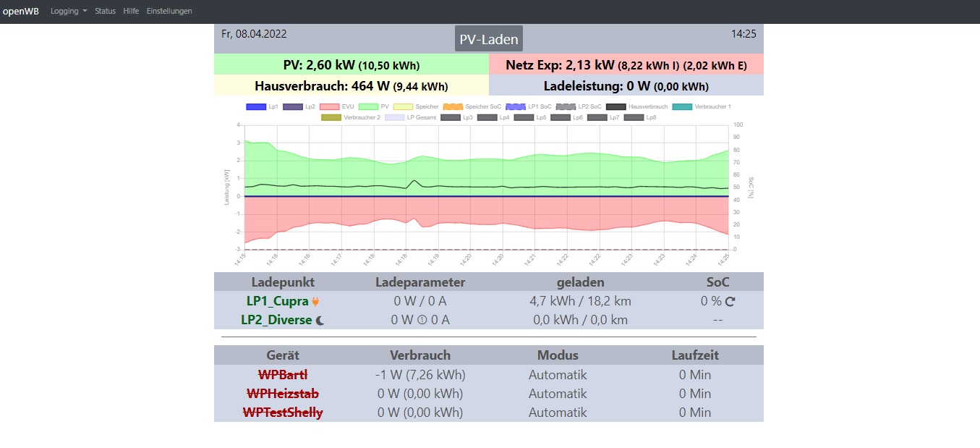This screenshot has height=448, width=980.
Task: Click the PV-Laden charge mode button
Action: click(489, 39)
